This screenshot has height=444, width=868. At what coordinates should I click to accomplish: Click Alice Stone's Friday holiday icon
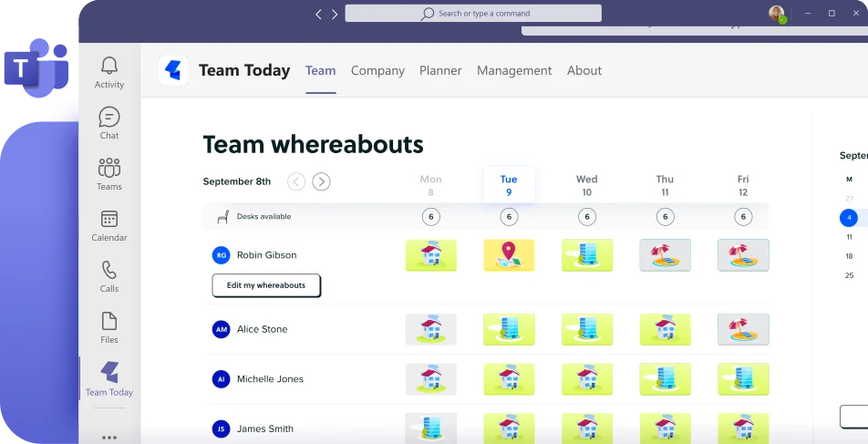743,329
